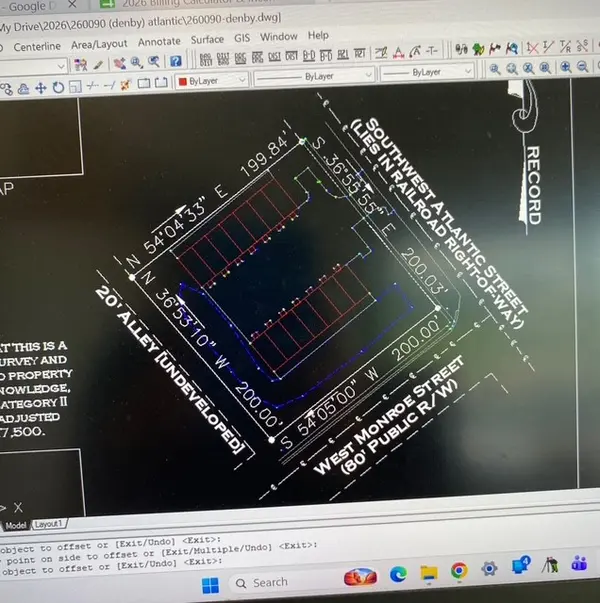The height and width of the screenshot is (603, 600).
Task: Open File Explorer from the taskbar
Action: coord(429,573)
